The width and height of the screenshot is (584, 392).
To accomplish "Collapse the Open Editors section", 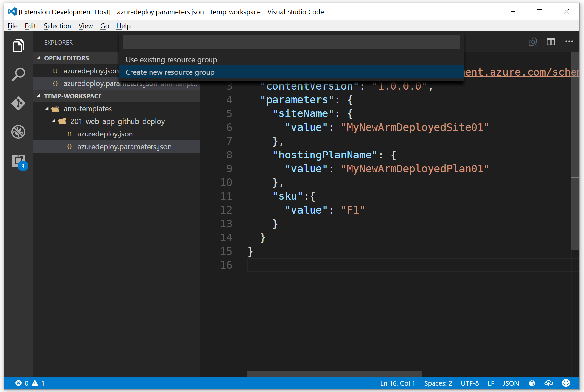I will pos(39,58).
